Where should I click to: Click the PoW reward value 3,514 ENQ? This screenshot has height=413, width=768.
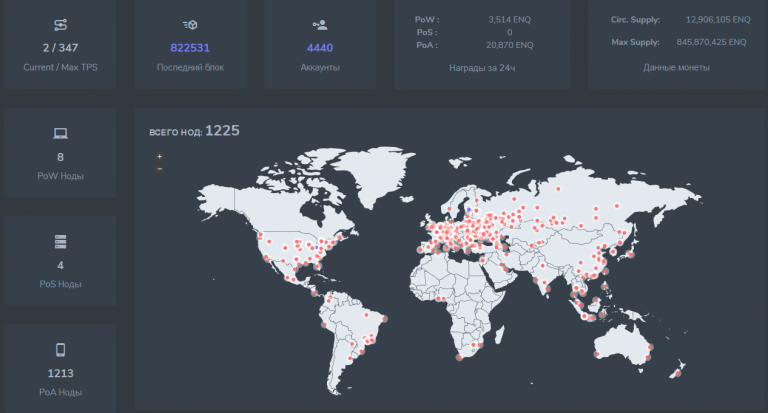point(511,19)
